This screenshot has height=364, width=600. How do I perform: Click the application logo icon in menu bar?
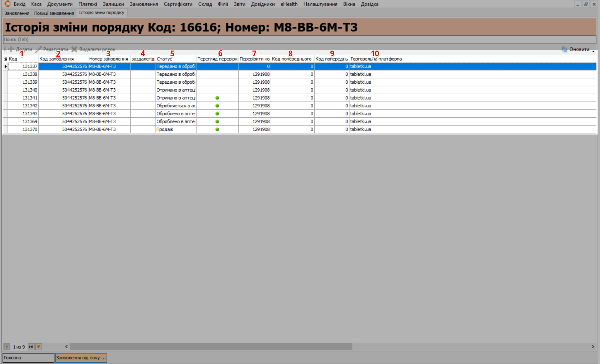click(7, 4)
